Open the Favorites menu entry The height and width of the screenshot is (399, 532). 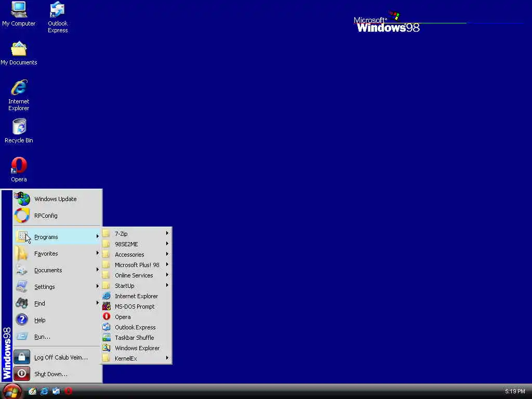tap(57, 253)
